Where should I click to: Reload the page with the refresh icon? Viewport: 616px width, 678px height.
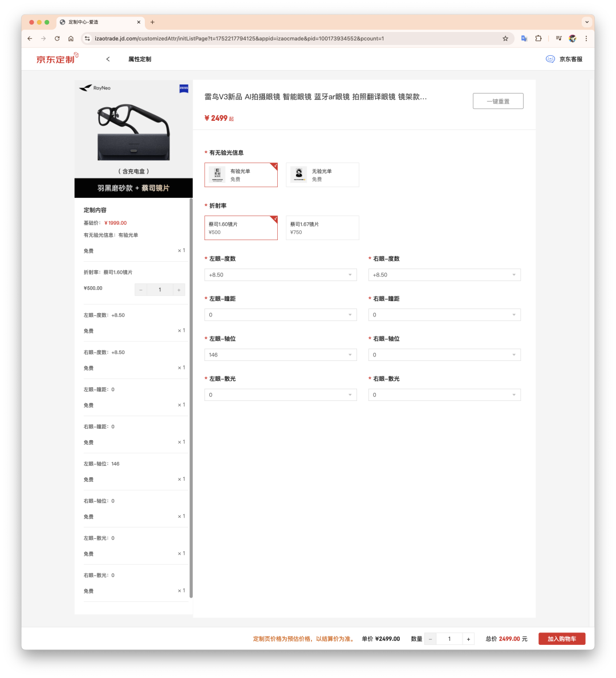[x=57, y=38]
